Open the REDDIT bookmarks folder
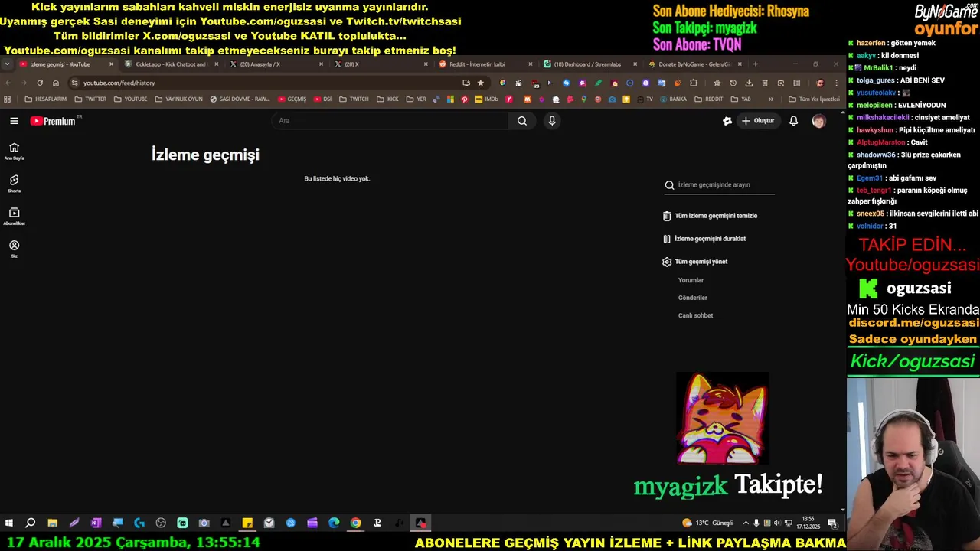This screenshot has height=551, width=980. click(708, 99)
